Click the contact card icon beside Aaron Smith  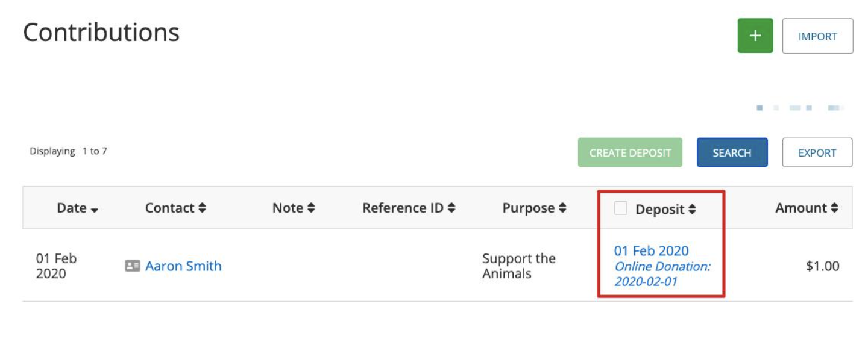pos(133,266)
